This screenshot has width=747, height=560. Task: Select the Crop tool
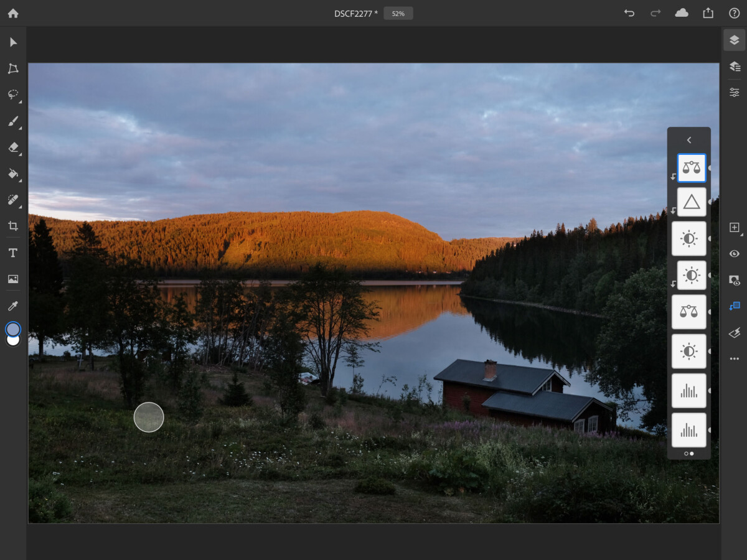coord(13,226)
